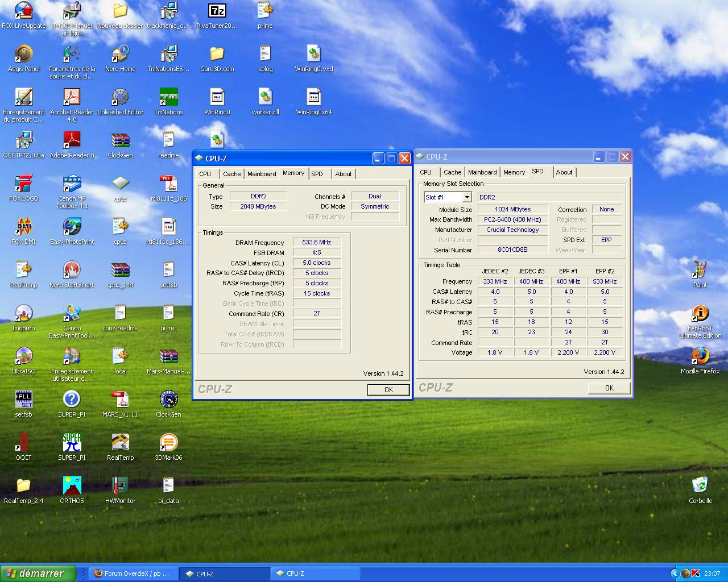Viewport: 728px width, 582px height.
Task: Open the Guru3D.com folder icon
Action: (x=217, y=58)
